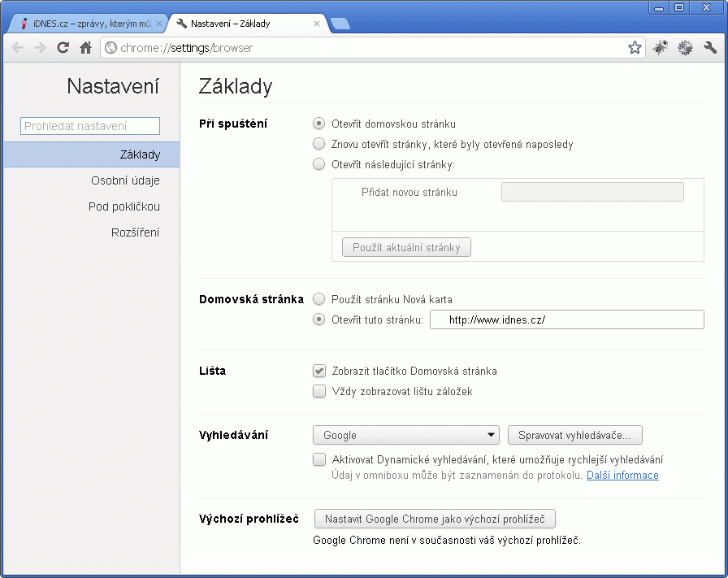Click the gear extension icon

(685, 47)
